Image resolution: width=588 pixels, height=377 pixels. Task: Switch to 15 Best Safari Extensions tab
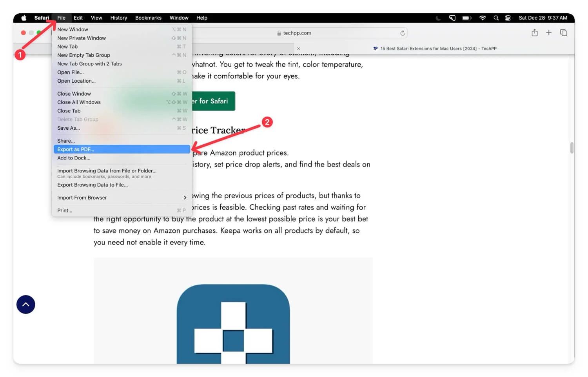tap(434, 49)
